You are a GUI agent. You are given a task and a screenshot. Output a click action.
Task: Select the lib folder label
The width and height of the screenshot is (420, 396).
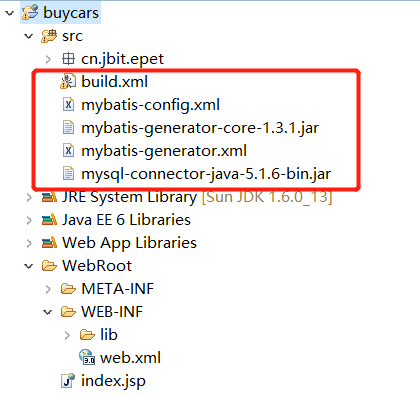tap(109, 335)
